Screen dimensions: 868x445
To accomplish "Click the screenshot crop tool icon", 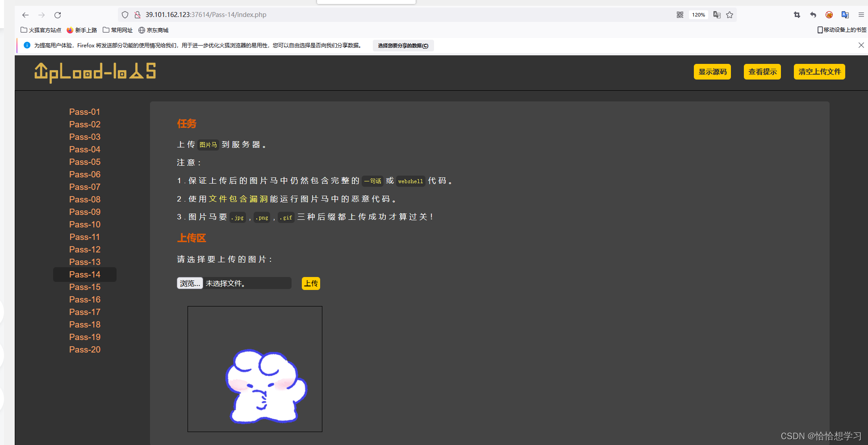I will click(x=797, y=15).
